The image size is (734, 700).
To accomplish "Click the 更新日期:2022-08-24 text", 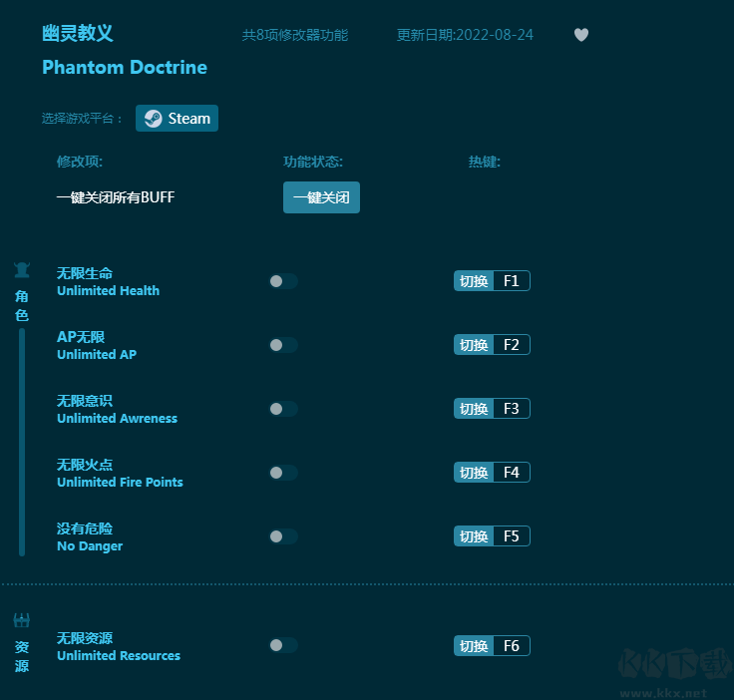I will tap(465, 35).
